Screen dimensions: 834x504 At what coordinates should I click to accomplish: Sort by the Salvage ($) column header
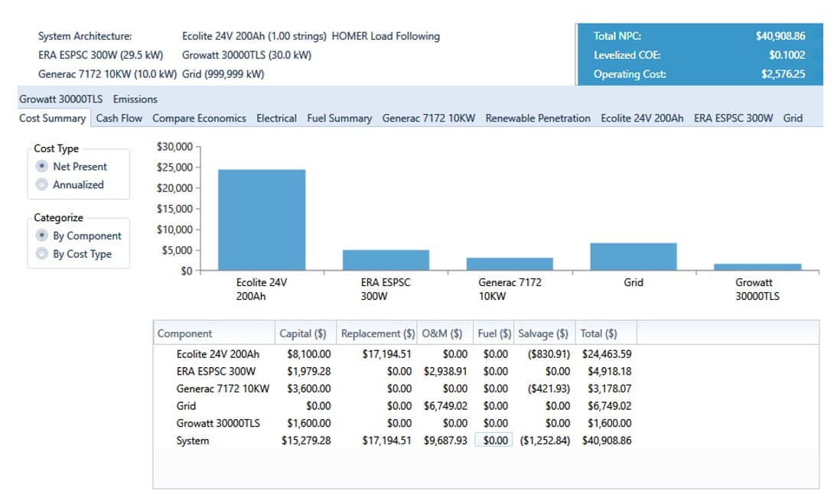click(x=544, y=333)
